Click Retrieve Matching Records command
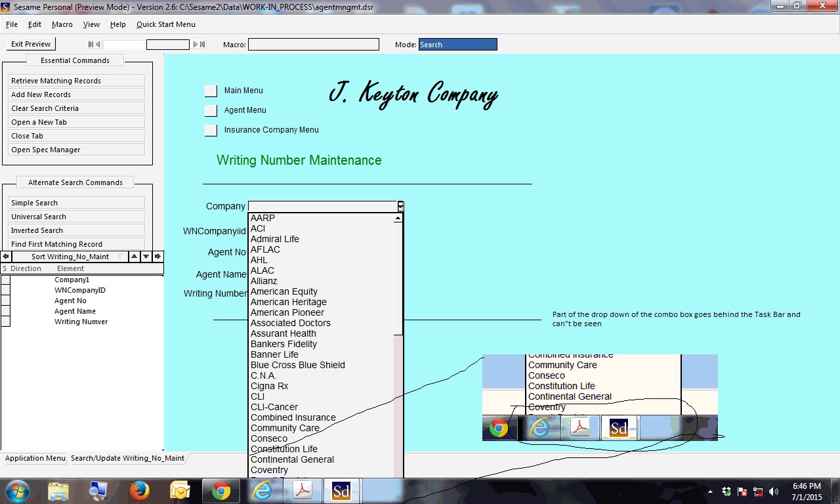The width and height of the screenshot is (840, 504). click(x=77, y=81)
